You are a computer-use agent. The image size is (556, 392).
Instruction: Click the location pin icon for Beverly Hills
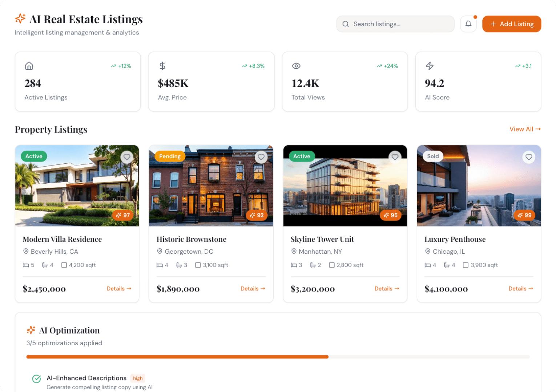26,251
